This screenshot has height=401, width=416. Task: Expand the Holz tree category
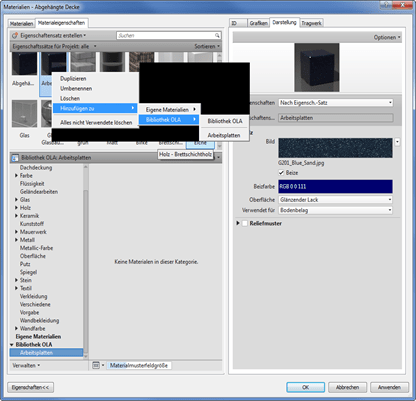[x=16, y=208]
